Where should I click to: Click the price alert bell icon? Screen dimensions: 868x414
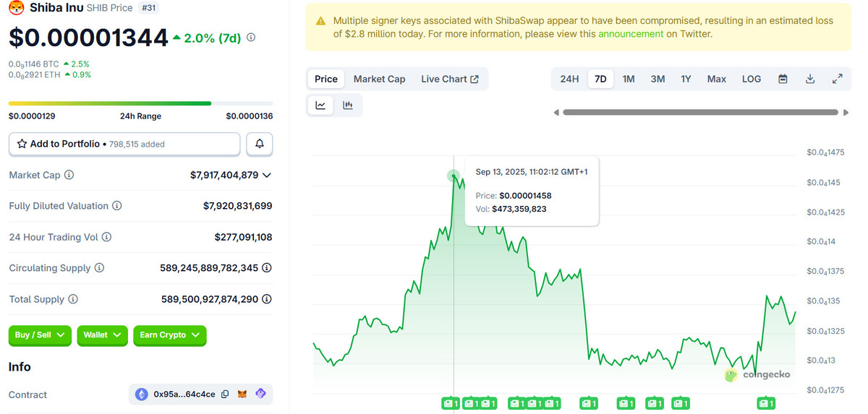[x=260, y=144]
